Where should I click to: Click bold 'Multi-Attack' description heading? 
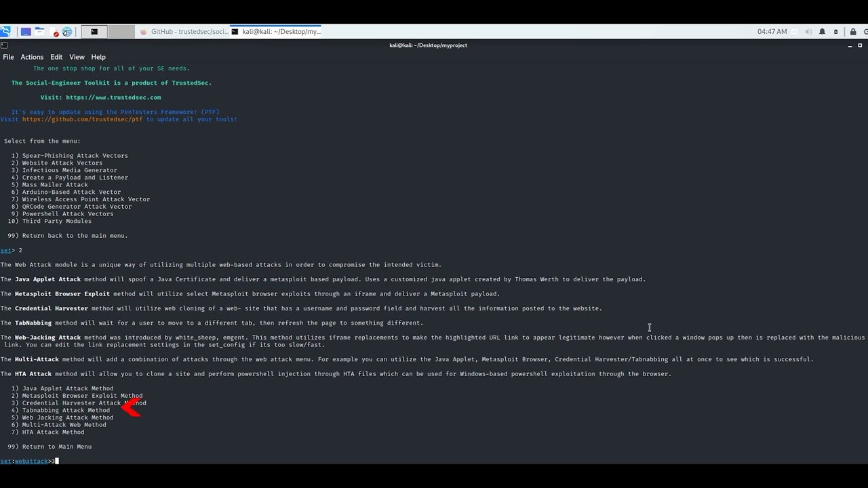(x=37, y=359)
